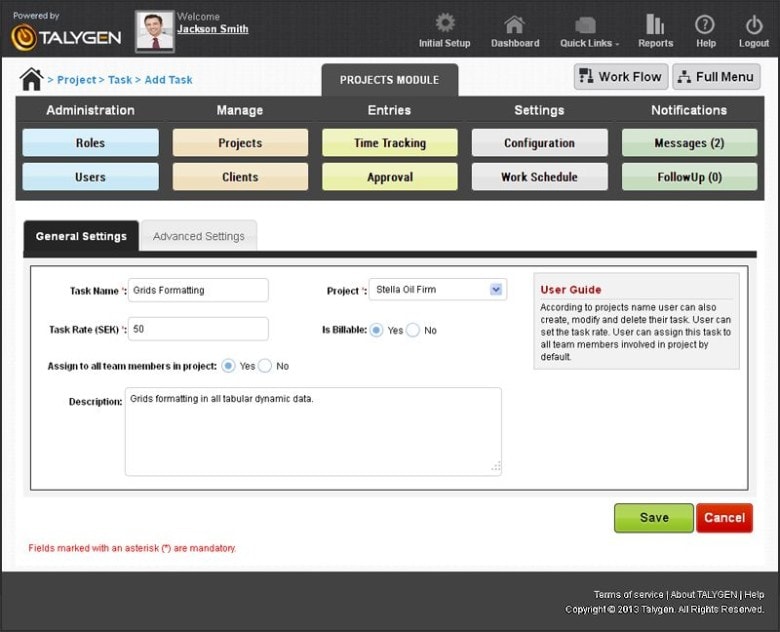This screenshot has height=632, width=780.
Task: Set Is Billable to Yes
Action: 377,330
